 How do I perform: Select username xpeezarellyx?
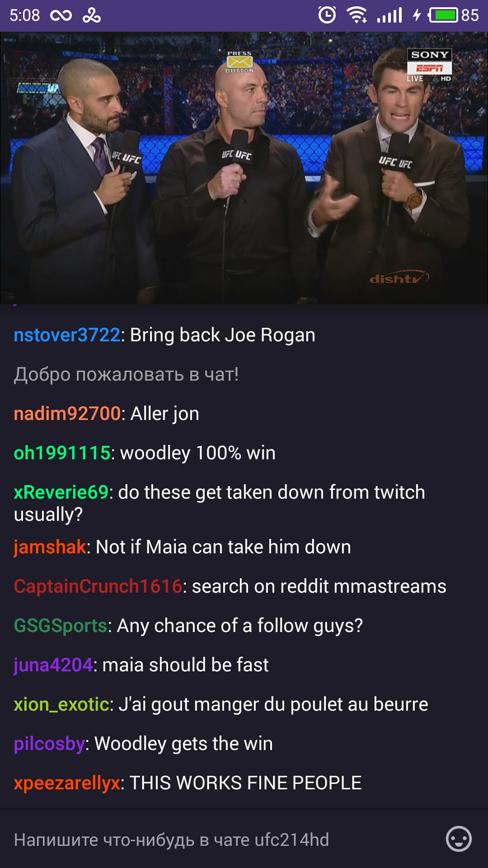click(x=67, y=783)
